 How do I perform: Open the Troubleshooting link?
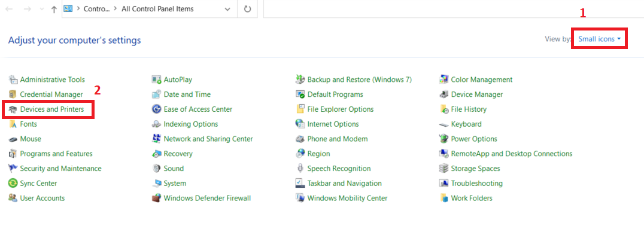point(476,183)
